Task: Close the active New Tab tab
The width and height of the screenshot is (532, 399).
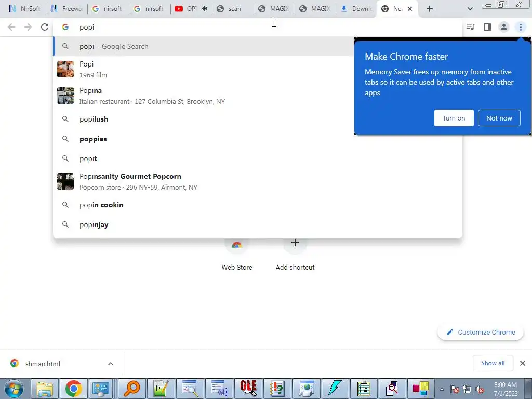Action: click(410, 9)
